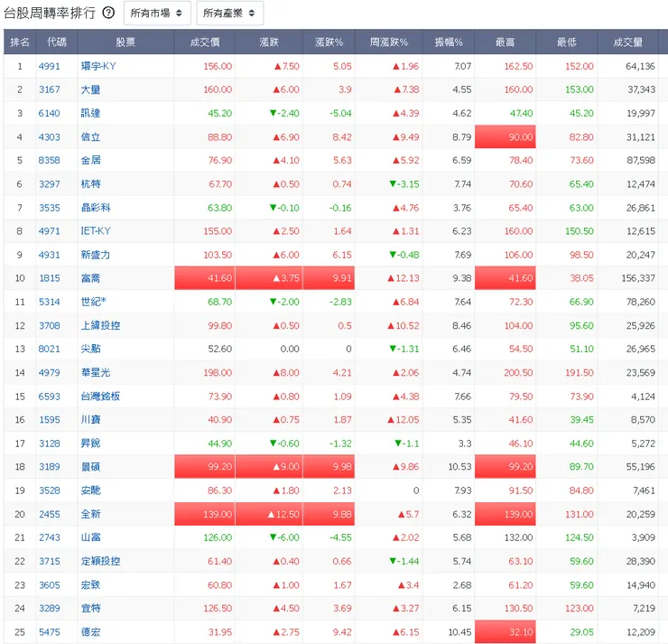The width and height of the screenshot is (668, 644).
Task: Sort by 最低 column header
Action: coord(567,42)
